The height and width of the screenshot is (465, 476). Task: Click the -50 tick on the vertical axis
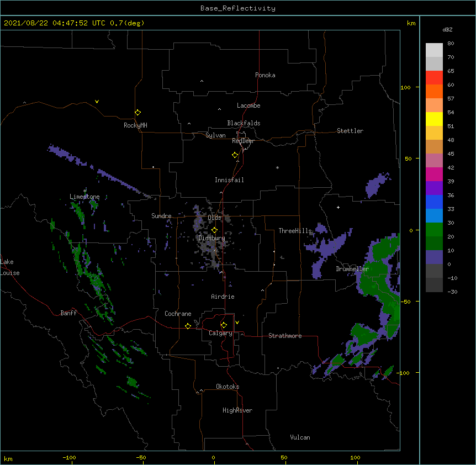click(x=405, y=302)
